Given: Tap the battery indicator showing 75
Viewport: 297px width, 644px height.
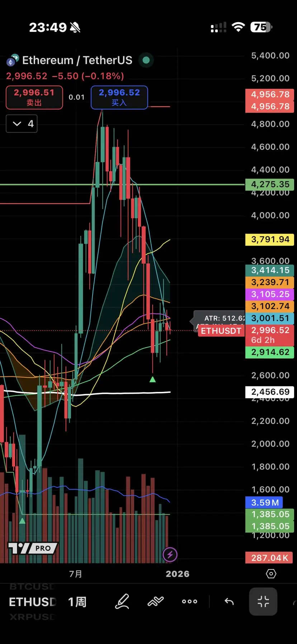Looking at the screenshot, I should pos(262,27).
